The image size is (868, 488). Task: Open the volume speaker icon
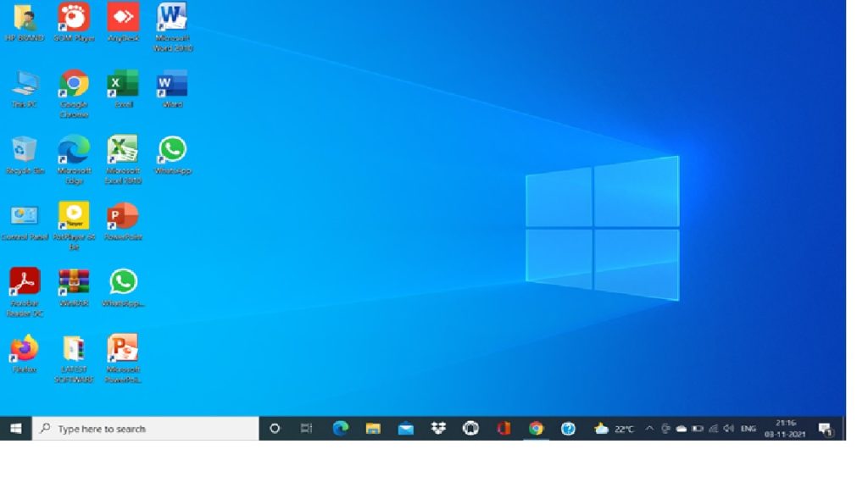coord(728,429)
